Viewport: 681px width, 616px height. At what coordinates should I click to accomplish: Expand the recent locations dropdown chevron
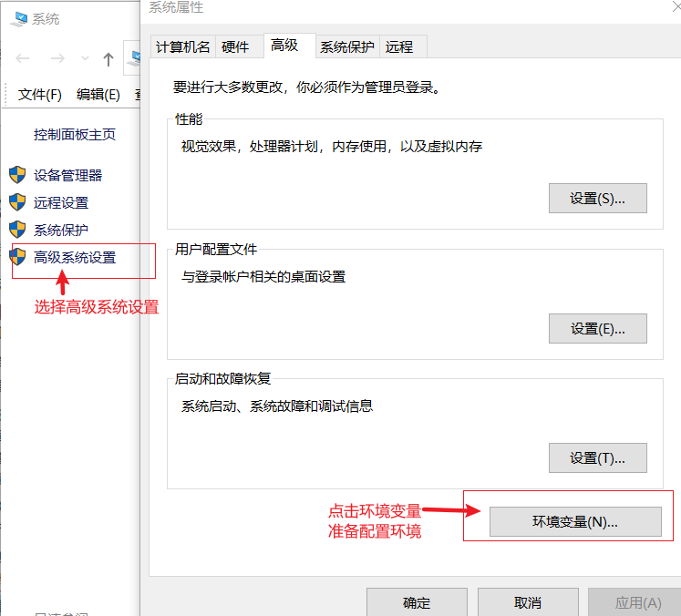tap(85, 59)
